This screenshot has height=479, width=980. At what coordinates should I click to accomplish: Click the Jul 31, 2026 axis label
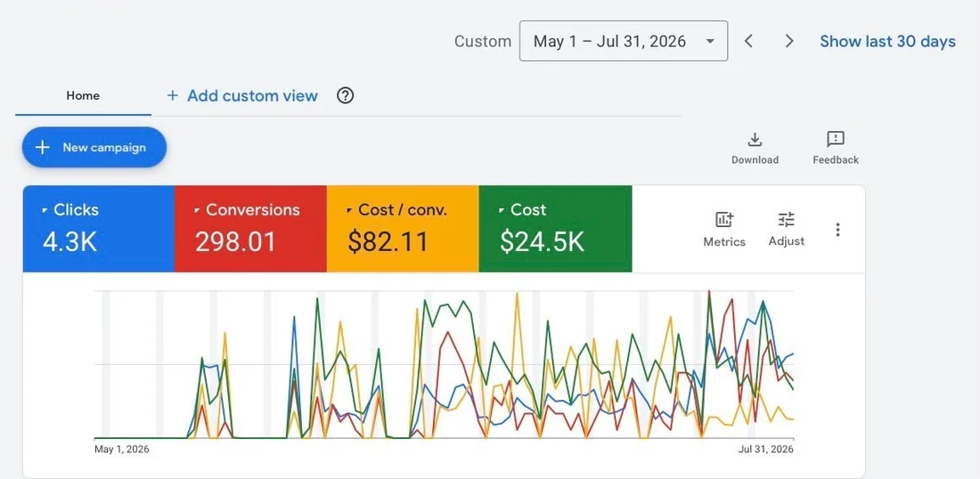pos(766,449)
